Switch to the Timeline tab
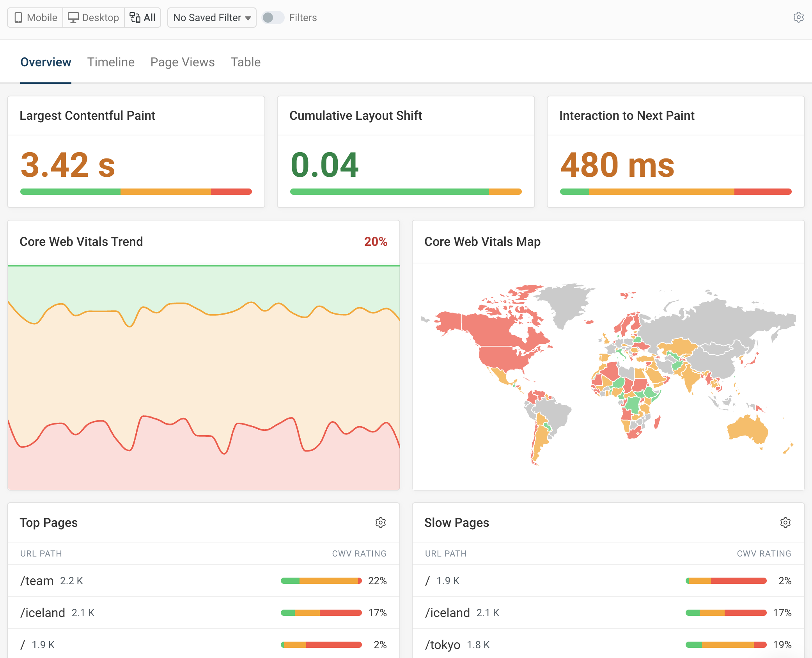 111,62
